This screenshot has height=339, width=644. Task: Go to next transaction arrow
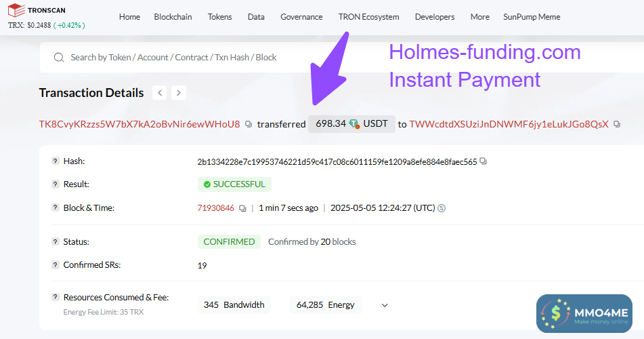tap(179, 93)
